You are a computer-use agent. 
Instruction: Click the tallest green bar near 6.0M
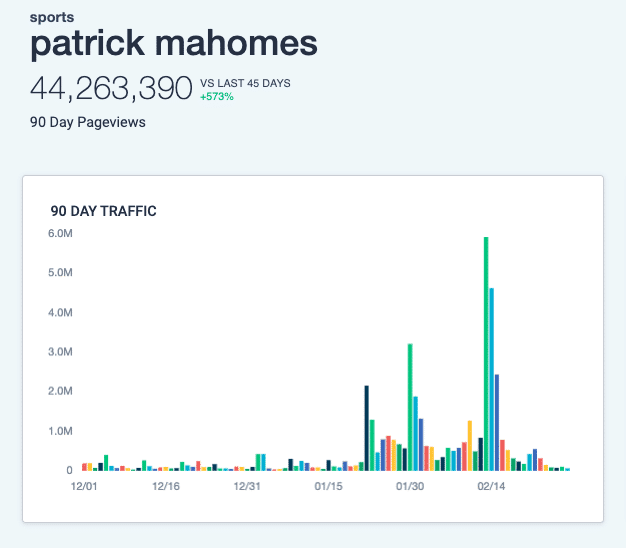(x=486, y=354)
